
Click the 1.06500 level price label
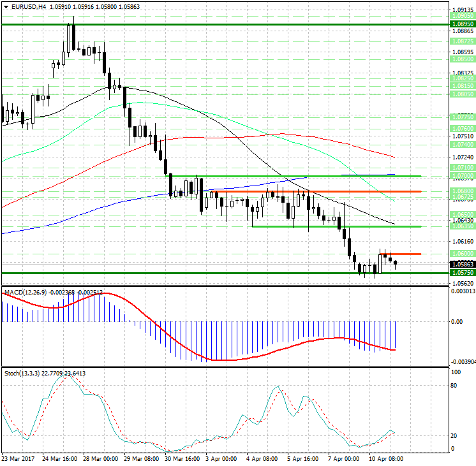click(463, 214)
